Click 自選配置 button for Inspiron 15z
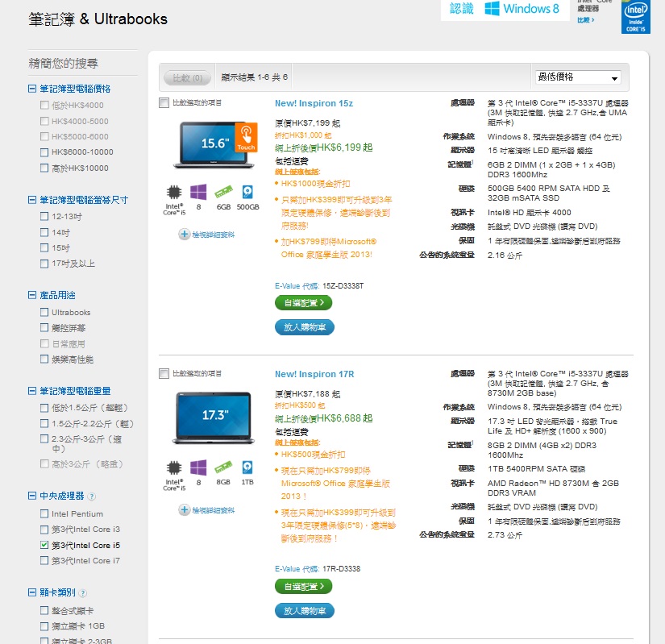The image size is (665, 644). 304,303
